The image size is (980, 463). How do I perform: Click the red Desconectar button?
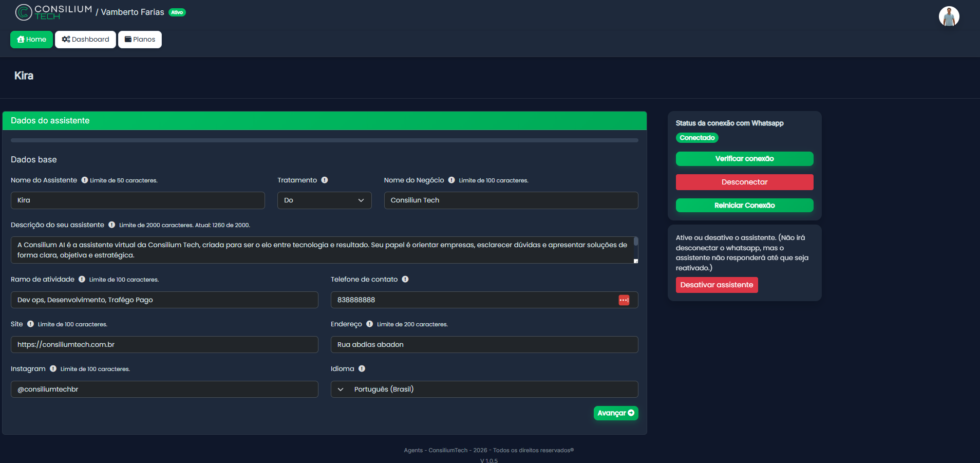(744, 182)
